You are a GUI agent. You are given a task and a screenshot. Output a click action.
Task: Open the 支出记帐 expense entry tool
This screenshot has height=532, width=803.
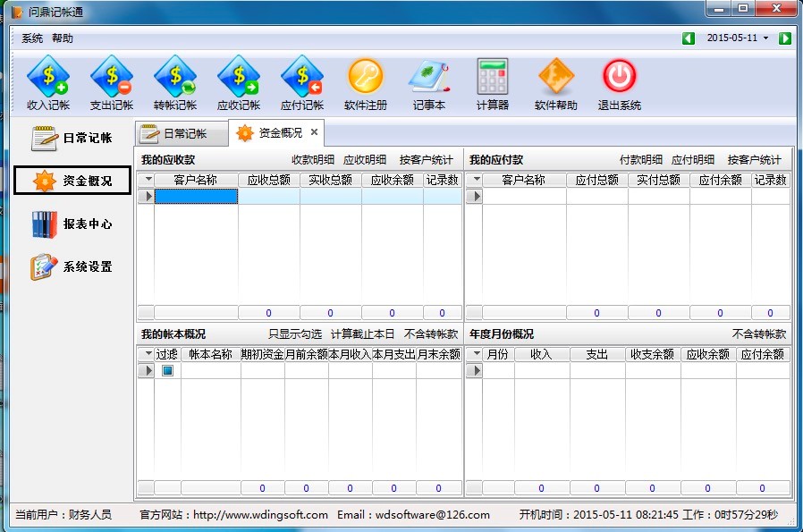(x=112, y=83)
